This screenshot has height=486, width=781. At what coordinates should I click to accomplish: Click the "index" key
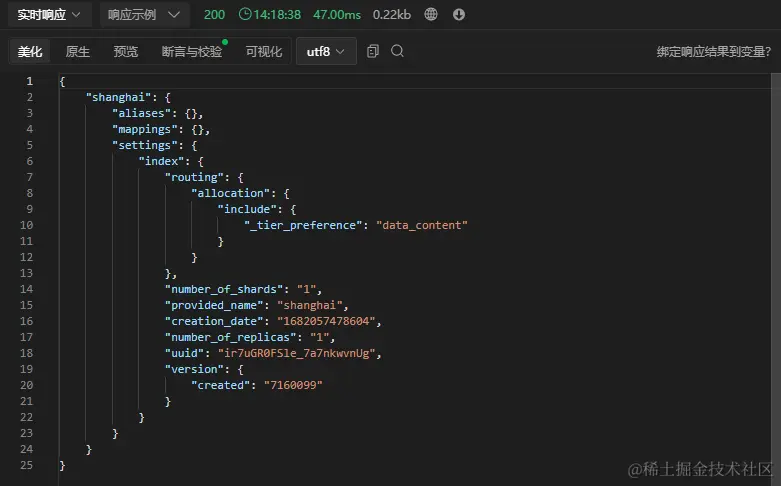click(161, 161)
